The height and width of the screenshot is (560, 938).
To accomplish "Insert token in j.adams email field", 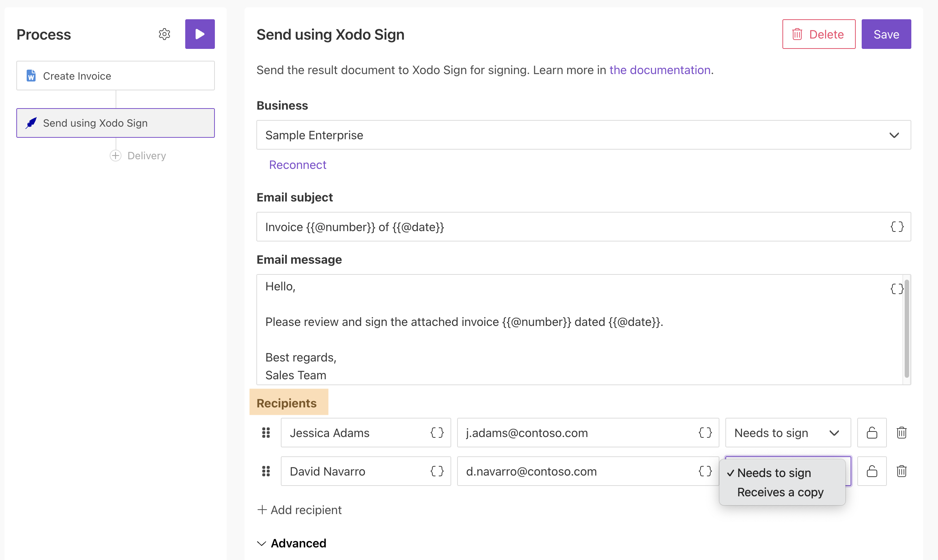I will point(705,433).
